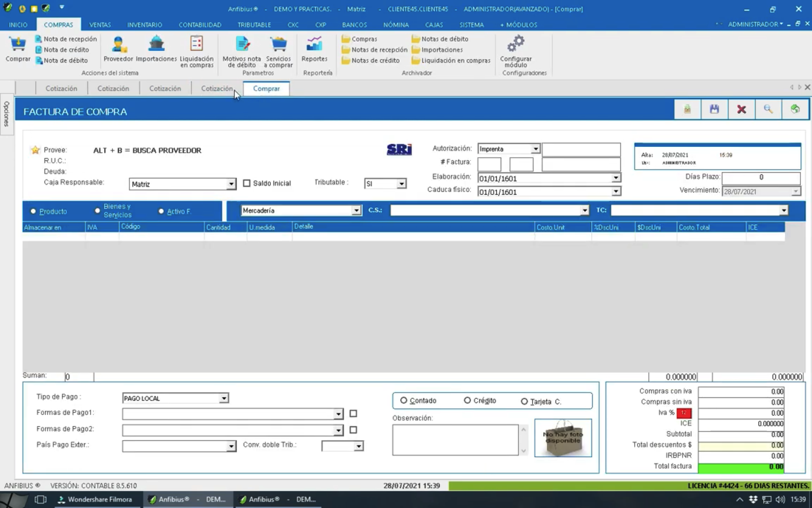Enable the Saldo Inicial checkbox
This screenshot has width=812, height=508.
click(x=247, y=183)
